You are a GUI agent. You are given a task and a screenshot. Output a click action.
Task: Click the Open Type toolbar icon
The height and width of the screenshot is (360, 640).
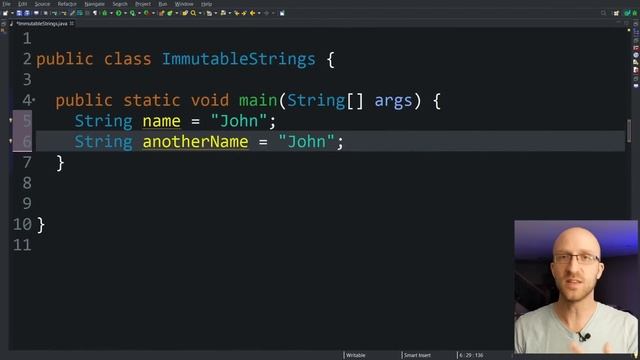pyautogui.click(x=185, y=13)
